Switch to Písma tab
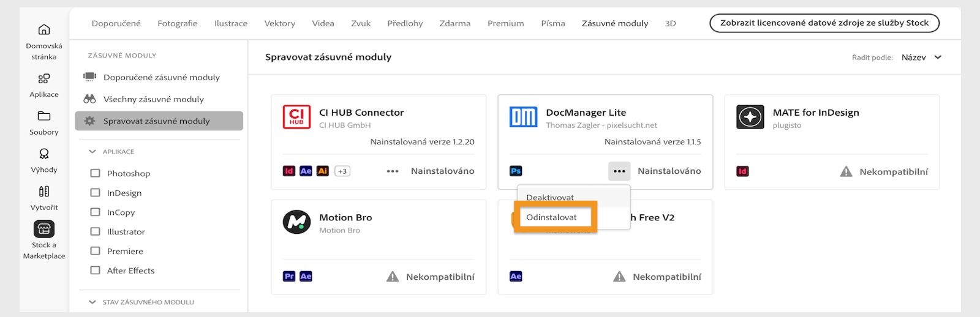 (x=553, y=23)
